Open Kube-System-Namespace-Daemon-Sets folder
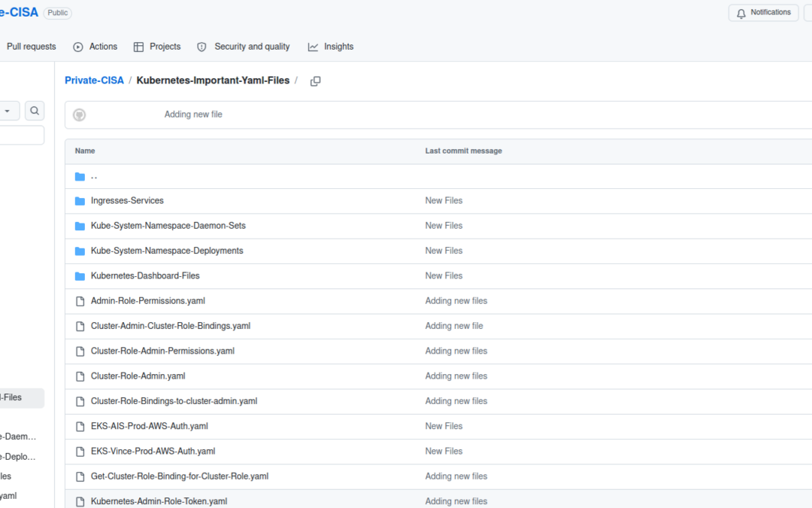812x508 pixels. click(x=168, y=226)
